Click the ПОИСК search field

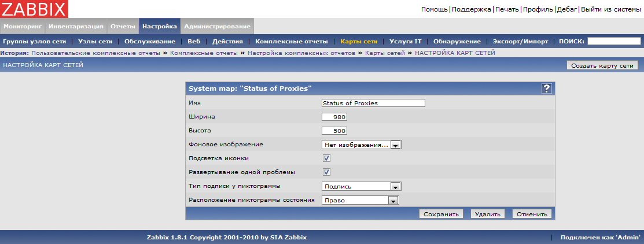point(614,41)
